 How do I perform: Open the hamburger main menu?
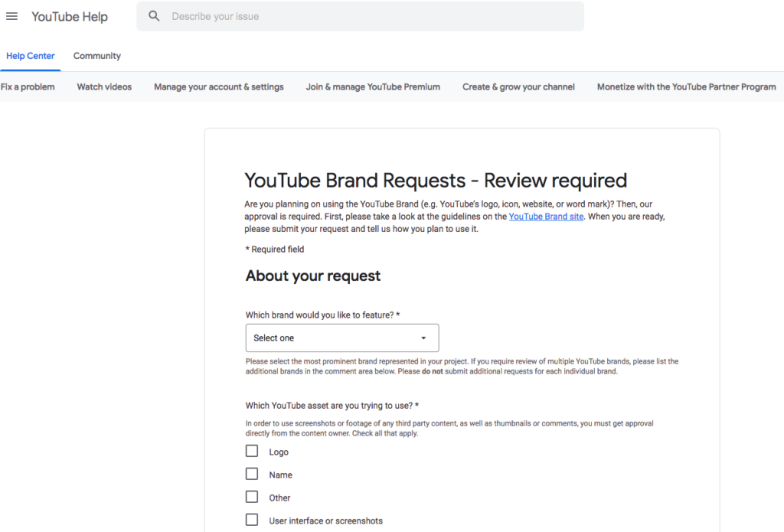point(11,16)
